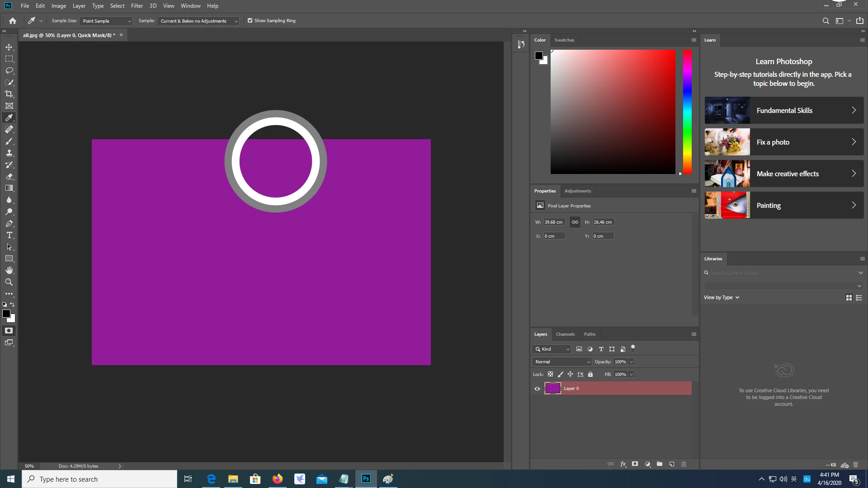The height and width of the screenshot is (488, 868).
Task: Open the Normal blend mode dropdown
Action: point(561,361)
